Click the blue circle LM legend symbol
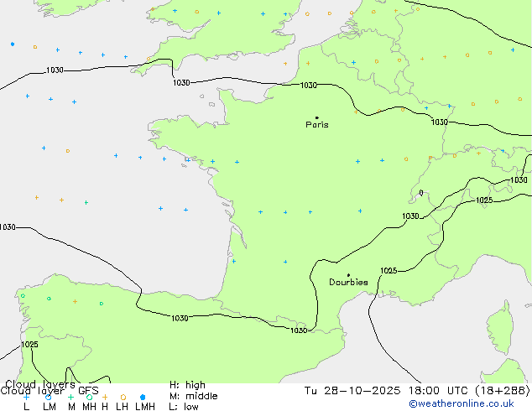 (48, 397)
